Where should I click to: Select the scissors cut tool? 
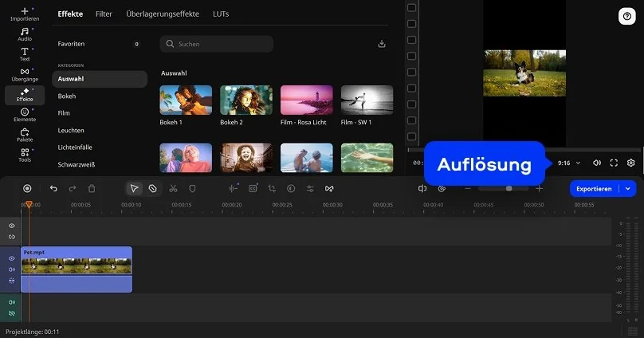(173, 189)
